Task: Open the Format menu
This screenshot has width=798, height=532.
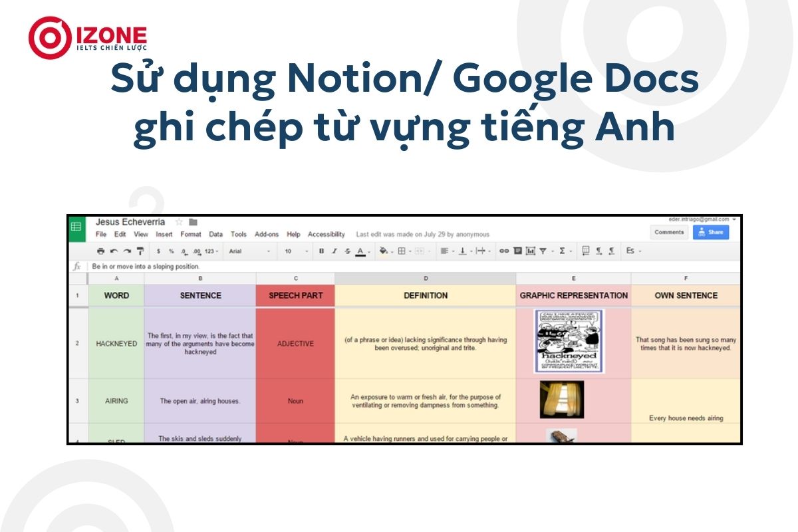Action: [191, 235]
